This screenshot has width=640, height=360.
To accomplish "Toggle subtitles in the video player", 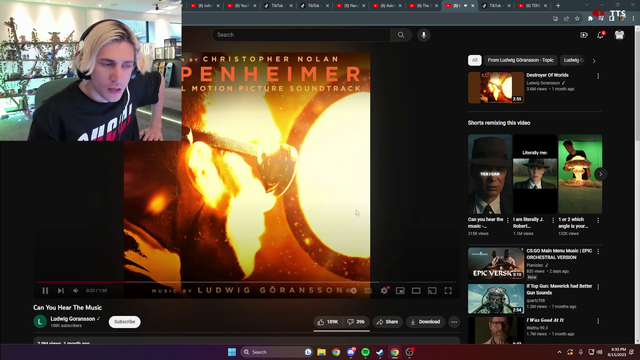I will [368, 291].
